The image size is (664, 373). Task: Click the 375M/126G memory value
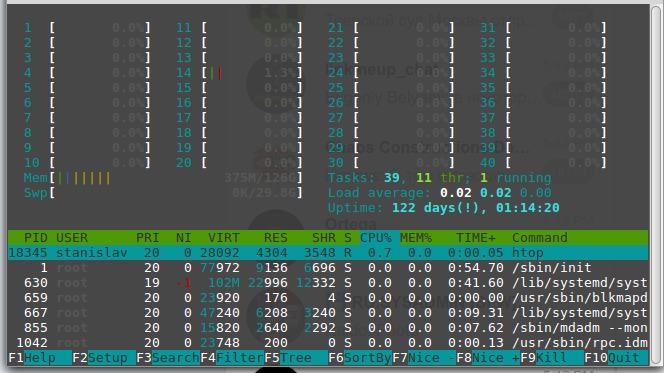(x=260, y=178)
